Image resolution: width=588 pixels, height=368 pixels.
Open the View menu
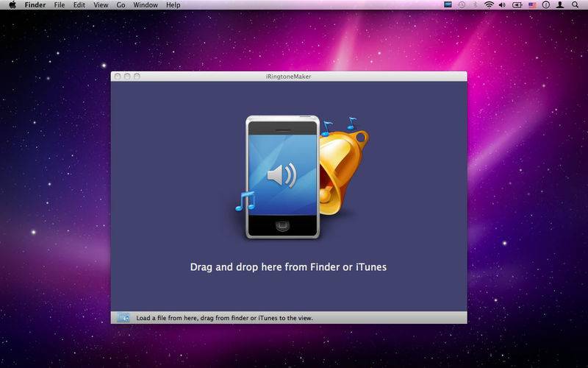[x=101, y=5]
